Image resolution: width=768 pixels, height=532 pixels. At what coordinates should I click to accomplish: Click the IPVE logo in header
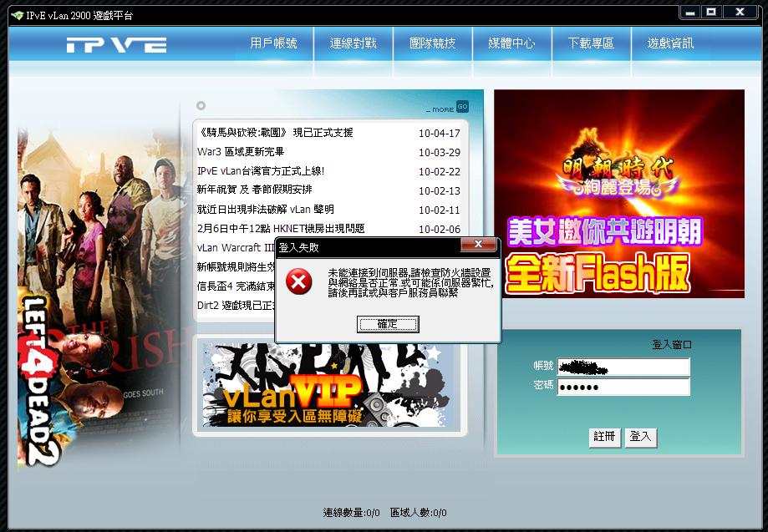pos(116,45)
